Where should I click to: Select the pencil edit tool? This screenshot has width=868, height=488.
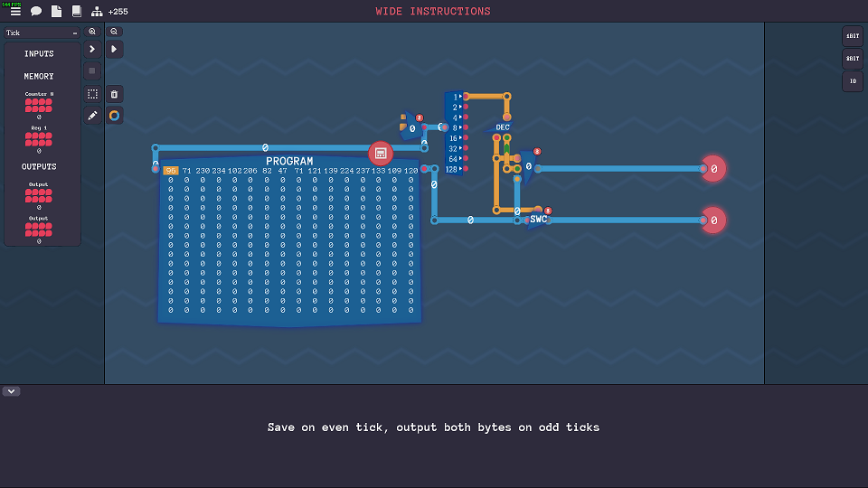click(x=92, y=116)
